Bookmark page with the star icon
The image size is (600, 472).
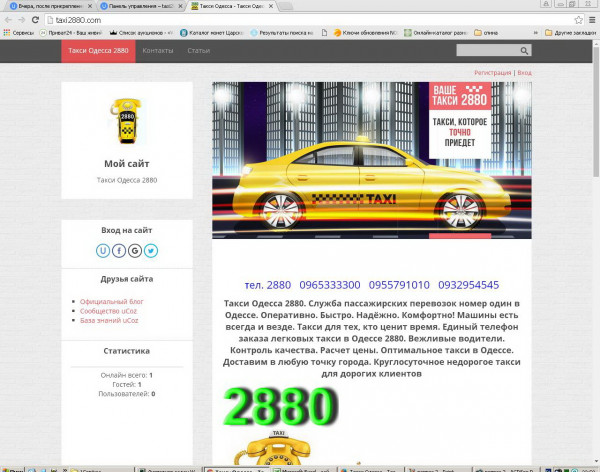click(578, 19)
